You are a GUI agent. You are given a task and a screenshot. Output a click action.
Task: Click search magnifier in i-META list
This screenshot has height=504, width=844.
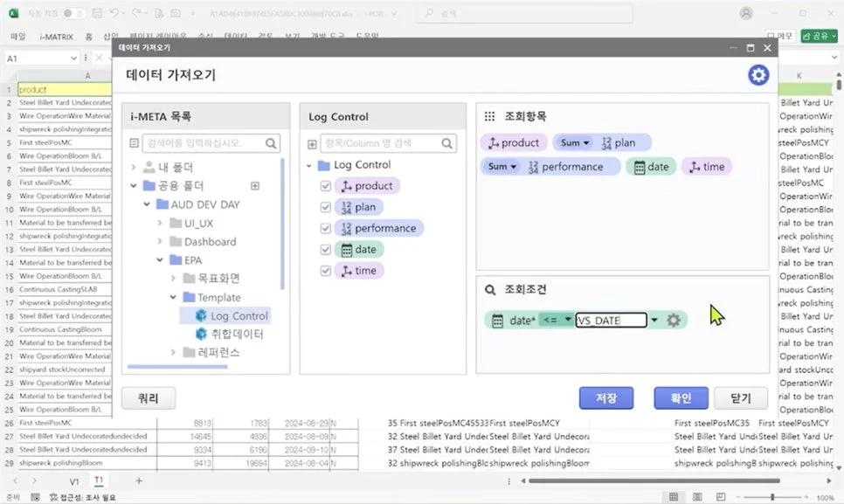tap(272, 143)
